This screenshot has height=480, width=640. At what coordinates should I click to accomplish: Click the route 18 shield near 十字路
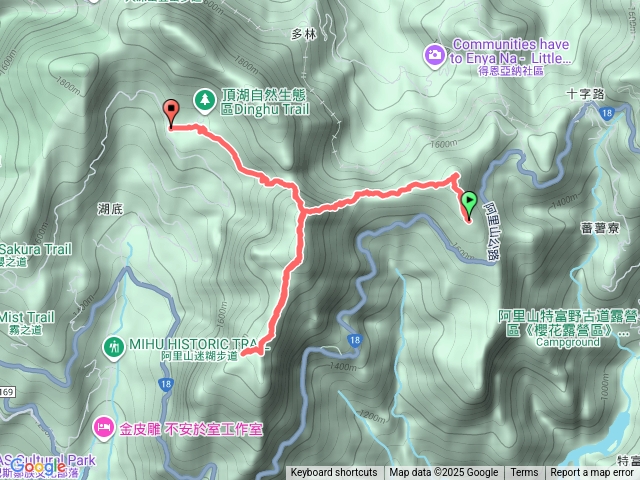[x=607, y=113]
